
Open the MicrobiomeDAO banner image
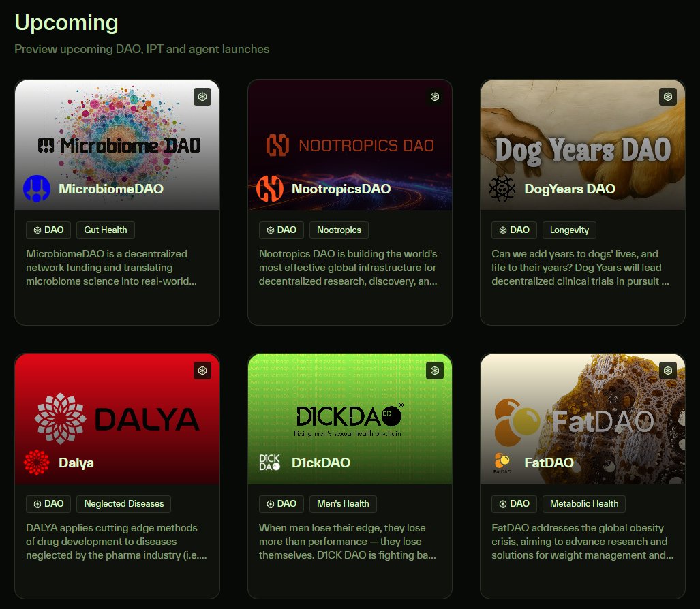click(x=117, y=145)
